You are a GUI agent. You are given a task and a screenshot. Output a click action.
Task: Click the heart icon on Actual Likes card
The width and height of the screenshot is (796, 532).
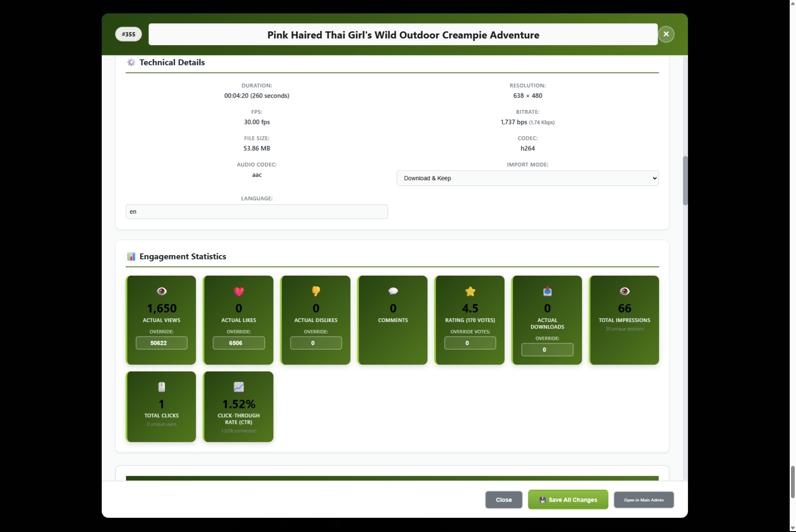click(x=238, y=292)
